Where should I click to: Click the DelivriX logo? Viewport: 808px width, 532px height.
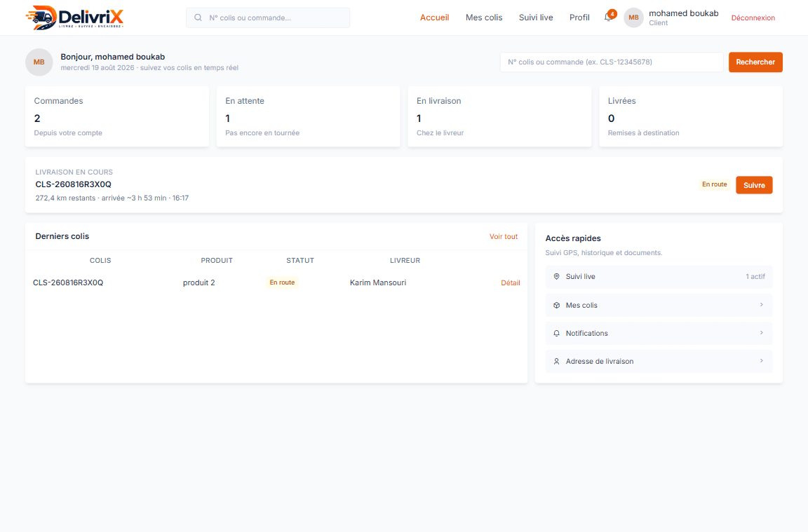tap(75, 18)
